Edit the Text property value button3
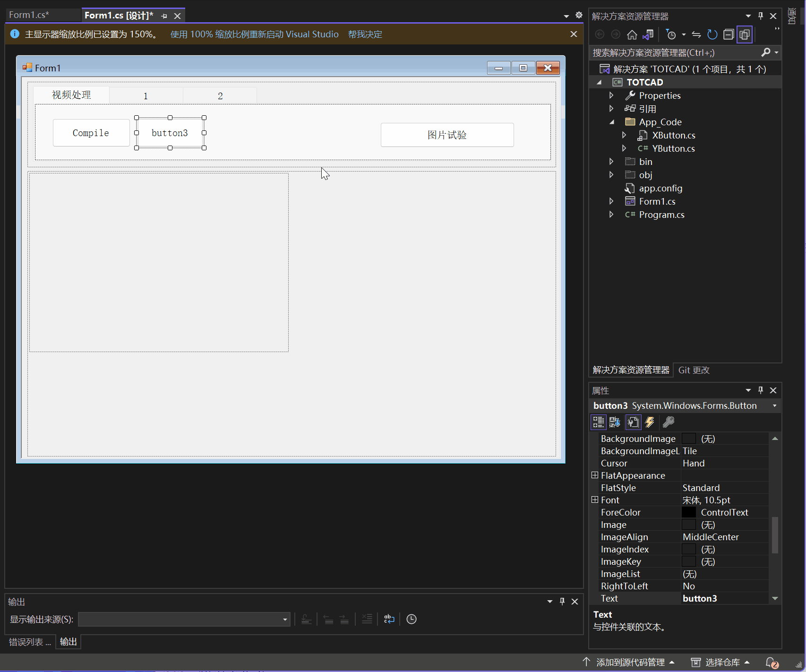Screen dimensions: 806x672 (x=725, y=598)
